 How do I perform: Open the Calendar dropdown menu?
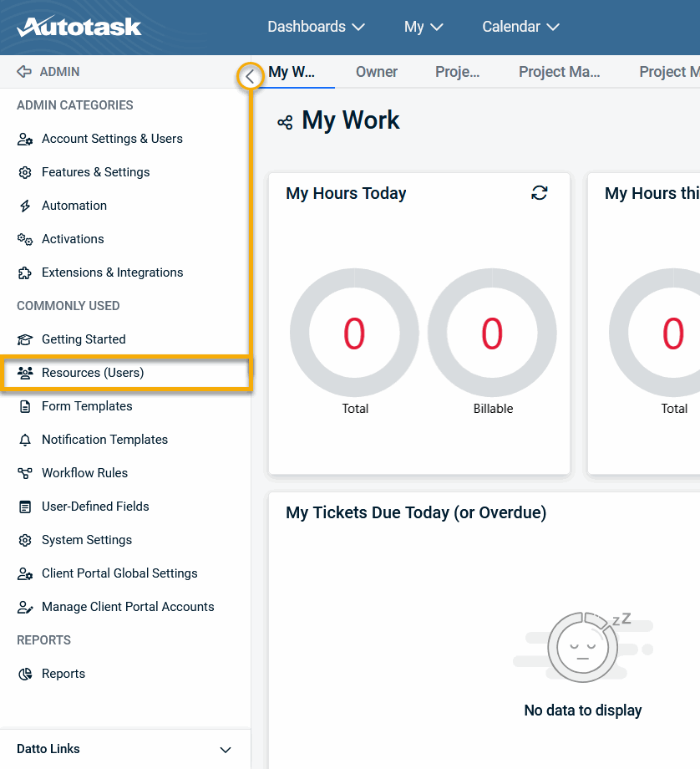520,27
